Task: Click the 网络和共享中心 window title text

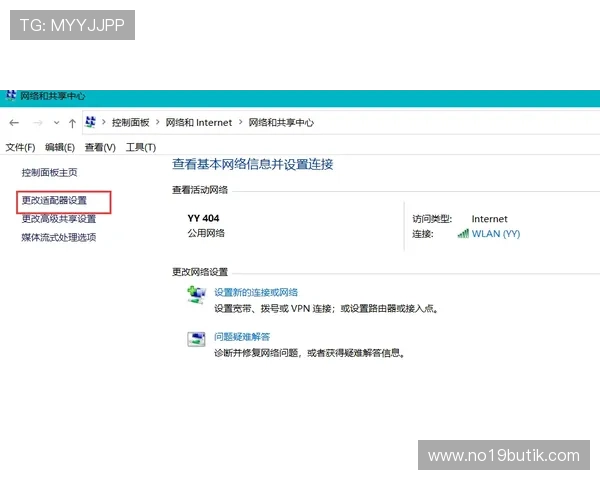Action: (52, 96)
